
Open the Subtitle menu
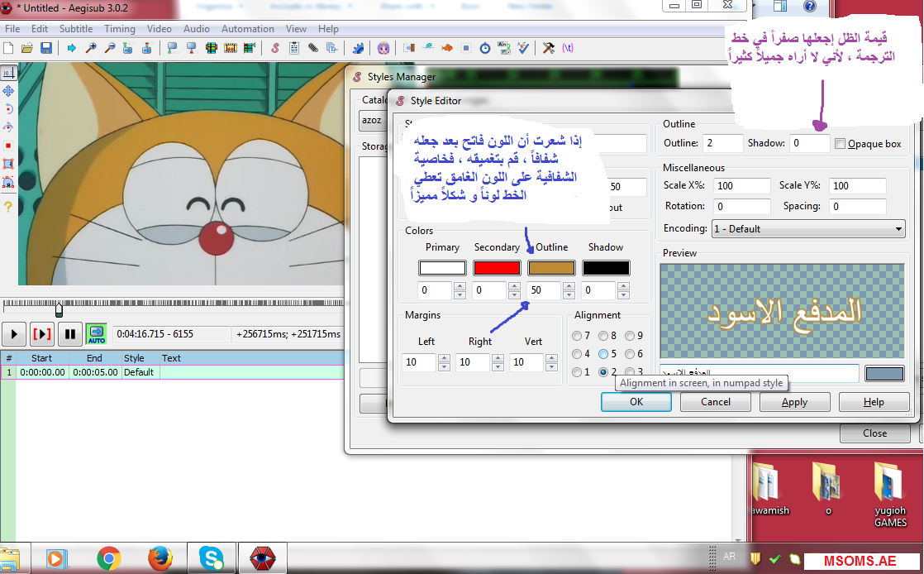pyautogui.click(x=76, y=29)
